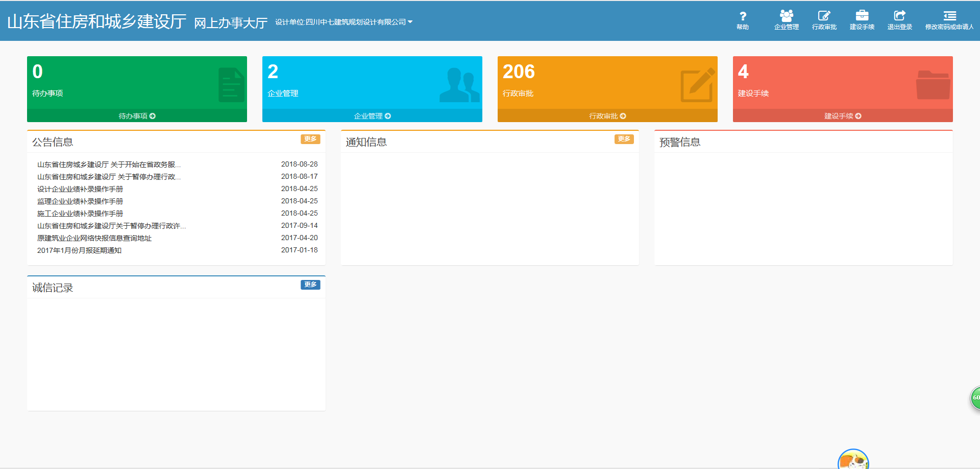Click 更多 button in 公告信息 panel
Viewport: 980px width, 469px height.
point(310,139)
